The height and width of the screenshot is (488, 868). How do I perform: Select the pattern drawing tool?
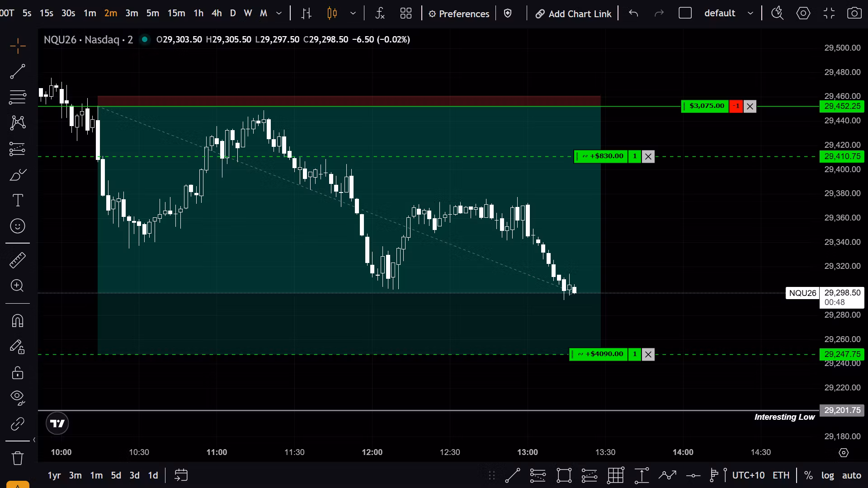tap(18, 122)
